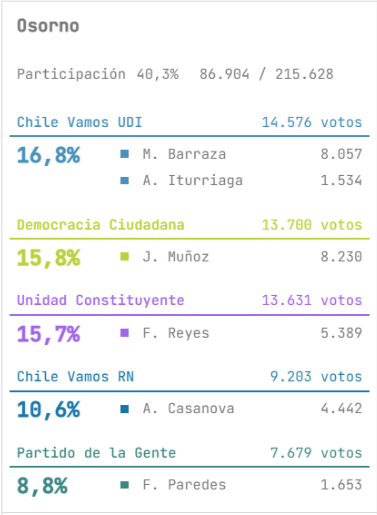This screenshot has height=515, width=377.
Task: Click the blue square beside M. Barraza
Action: click(x=125, y=154)
